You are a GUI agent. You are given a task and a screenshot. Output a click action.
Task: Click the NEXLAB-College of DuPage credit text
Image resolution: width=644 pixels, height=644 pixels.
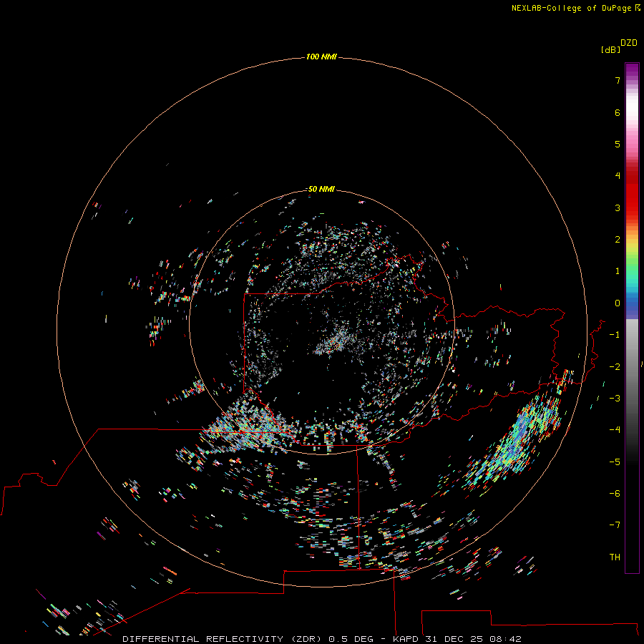(x=571, y=8)
